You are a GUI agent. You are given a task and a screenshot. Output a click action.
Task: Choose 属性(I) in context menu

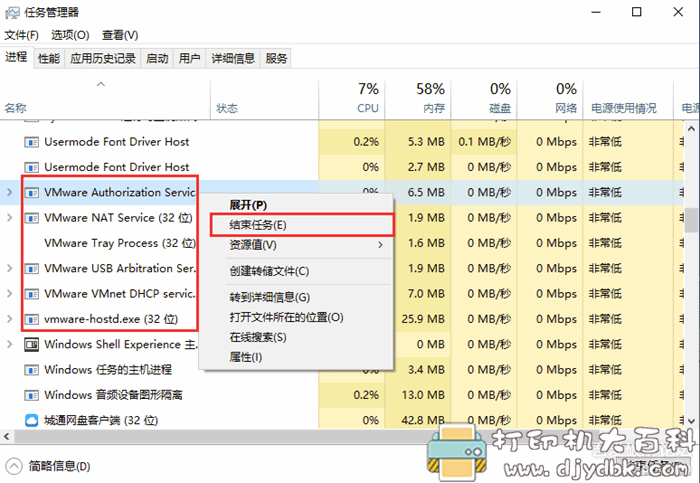point(296,357)
